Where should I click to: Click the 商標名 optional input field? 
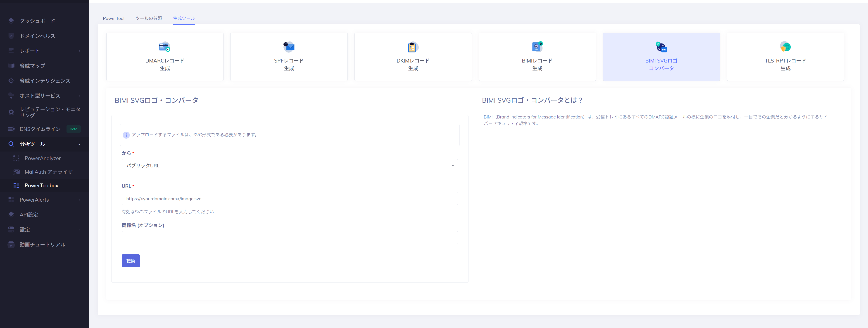click(289, 238)
